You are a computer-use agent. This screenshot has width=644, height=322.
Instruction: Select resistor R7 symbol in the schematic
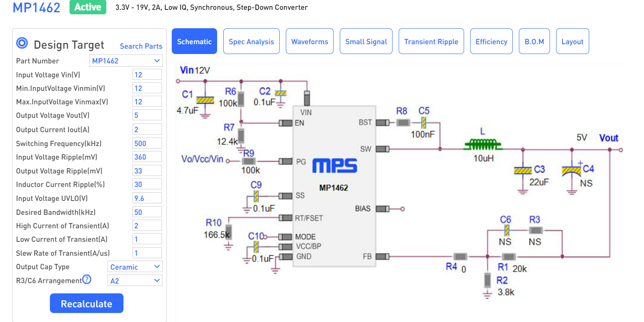pyautogui.click(x=241, y=135)
